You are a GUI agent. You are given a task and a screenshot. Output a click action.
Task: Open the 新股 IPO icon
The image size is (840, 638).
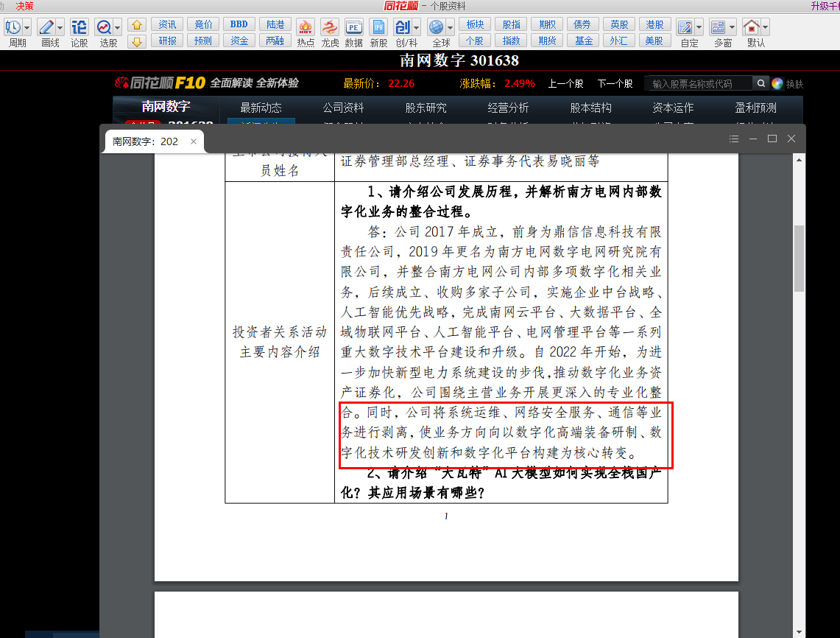(x=378, y=27)
